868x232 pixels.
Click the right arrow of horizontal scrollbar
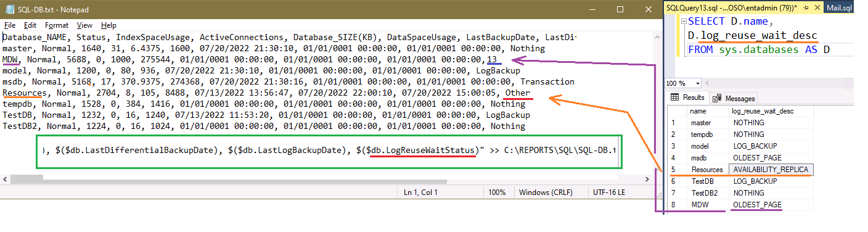click(647, 179)
